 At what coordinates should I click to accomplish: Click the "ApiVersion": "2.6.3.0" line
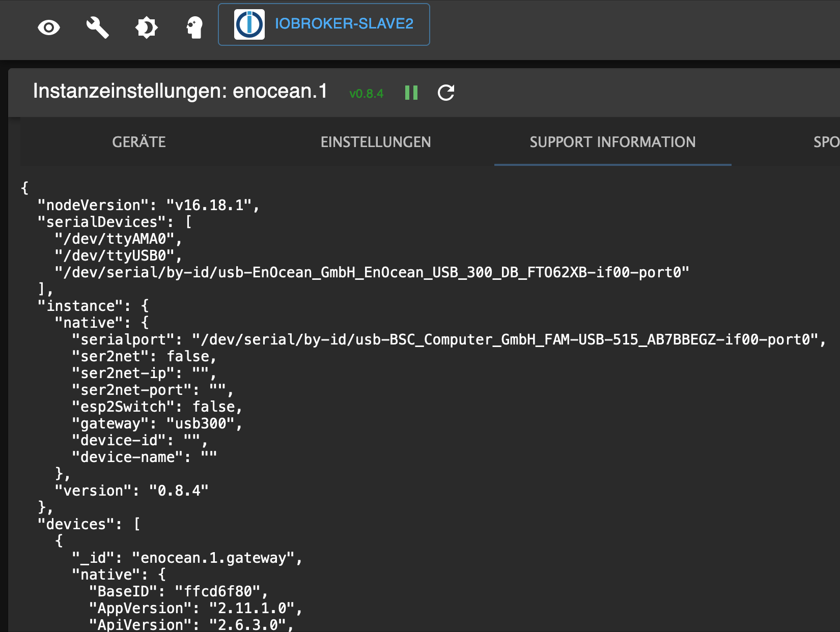(x=191, y=624)
